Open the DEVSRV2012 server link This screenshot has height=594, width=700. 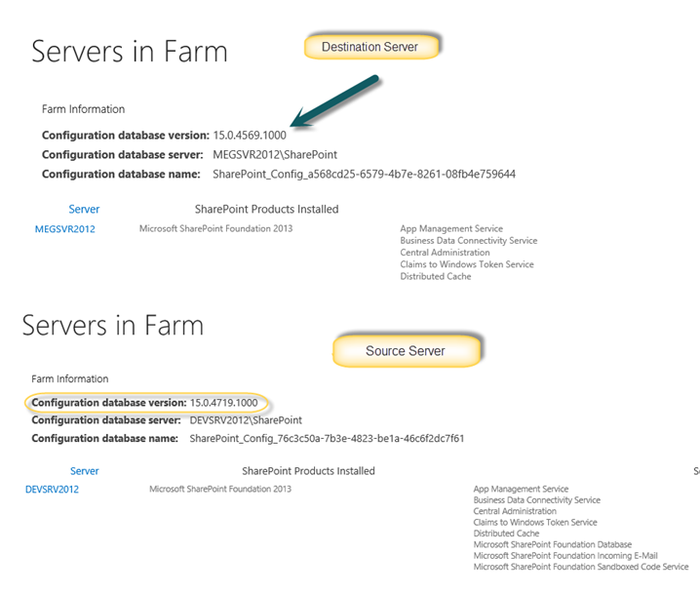click(52, 490)
